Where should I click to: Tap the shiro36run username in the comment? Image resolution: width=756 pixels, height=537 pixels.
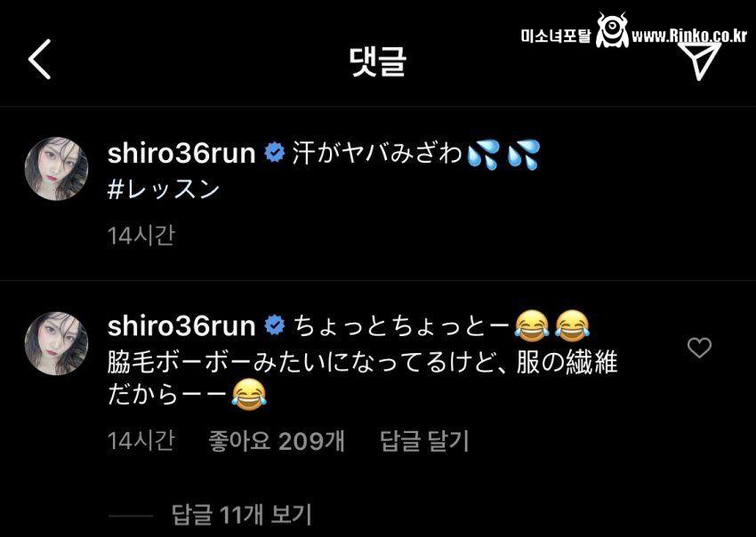coord(181,326)
